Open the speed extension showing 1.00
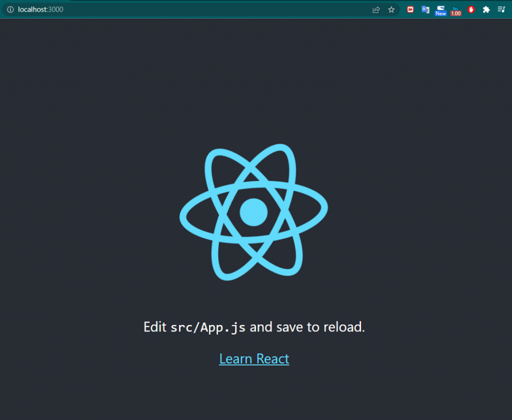This screenshot has height=420, width=512. (456, 10)
